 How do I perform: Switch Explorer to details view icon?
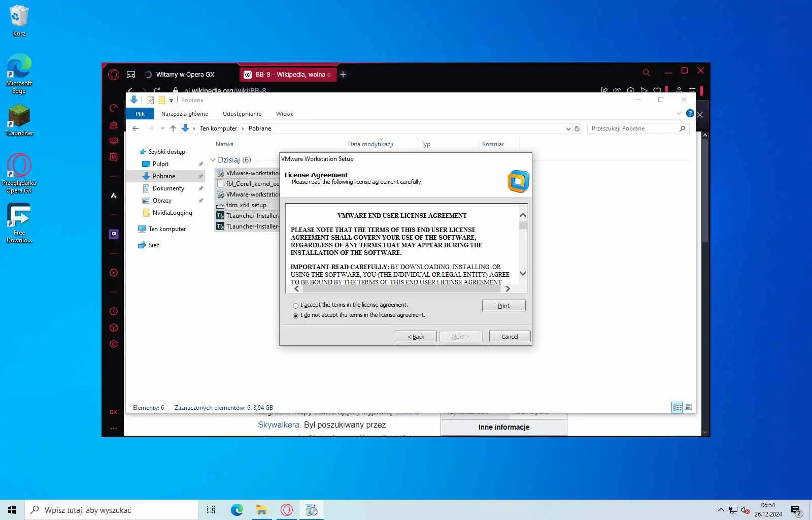677,407
